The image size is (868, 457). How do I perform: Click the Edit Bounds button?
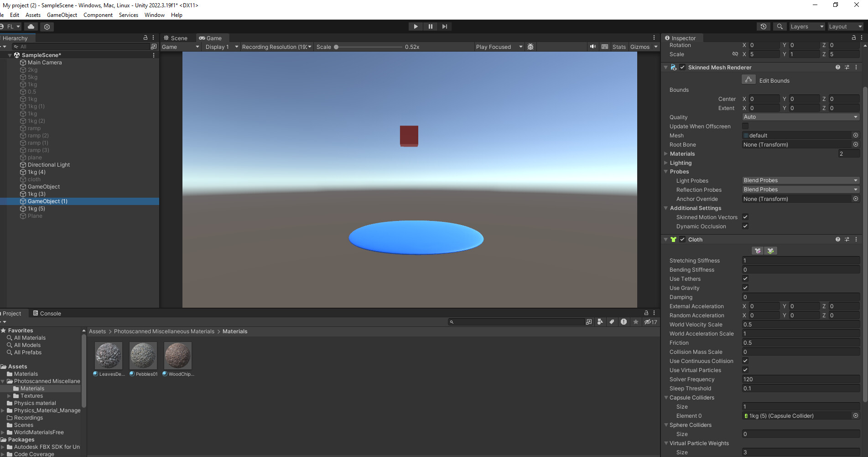click(748, 79)
